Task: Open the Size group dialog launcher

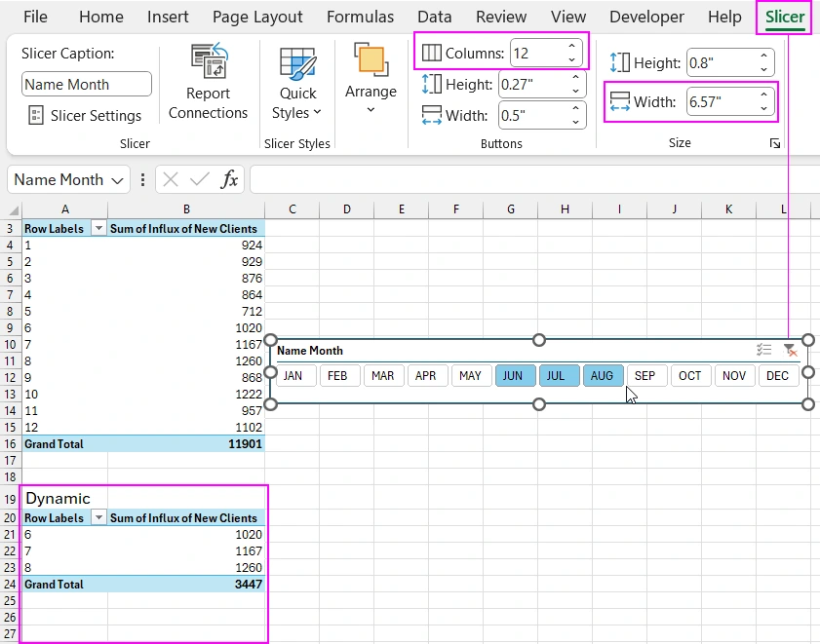Action: (x=775, y=143)
